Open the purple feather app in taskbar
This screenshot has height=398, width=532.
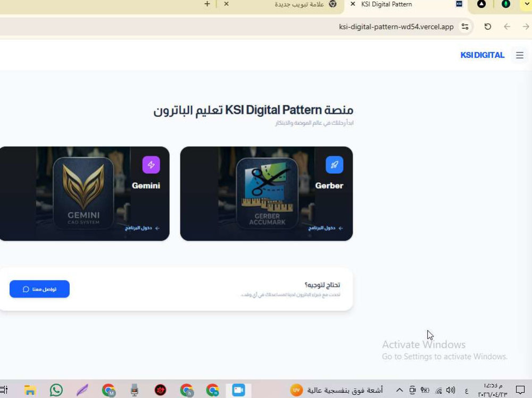click(82, 390)
